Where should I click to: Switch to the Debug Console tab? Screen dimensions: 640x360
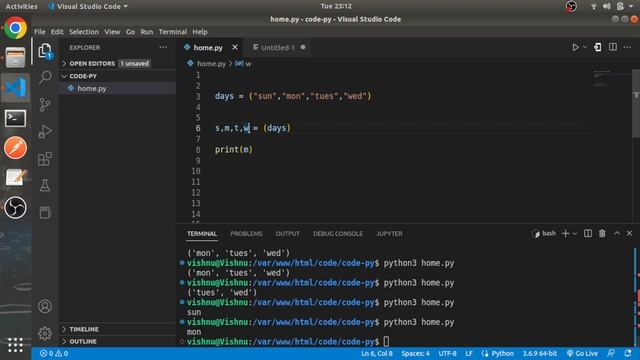[x=338, y=233]
